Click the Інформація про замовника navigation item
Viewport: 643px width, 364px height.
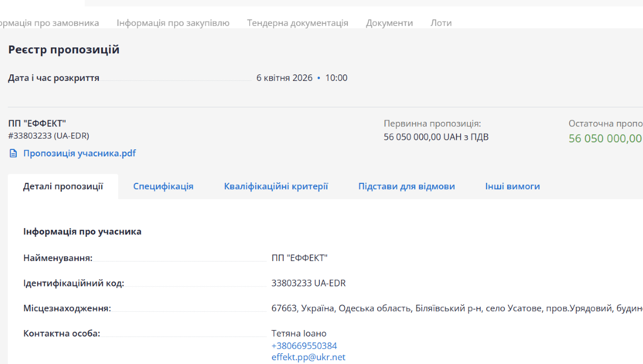(x=50, y=23)
